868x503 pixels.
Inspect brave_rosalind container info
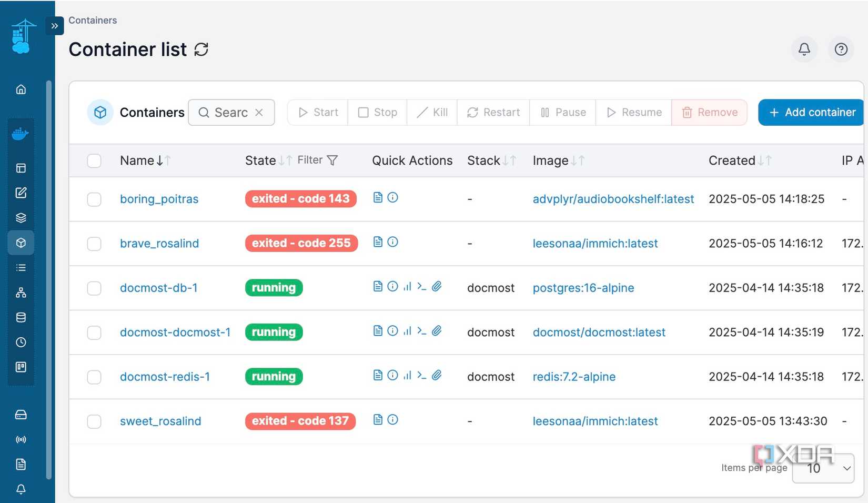pyautogui.click(x=393, y=242)
